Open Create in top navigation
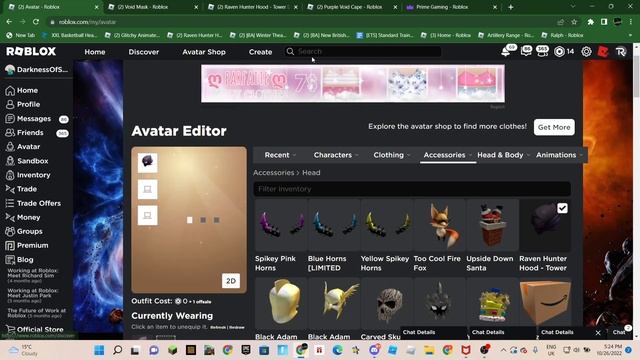Image resolution: width=640 pixels, height=360 pixels. click(x=260, y=52)
